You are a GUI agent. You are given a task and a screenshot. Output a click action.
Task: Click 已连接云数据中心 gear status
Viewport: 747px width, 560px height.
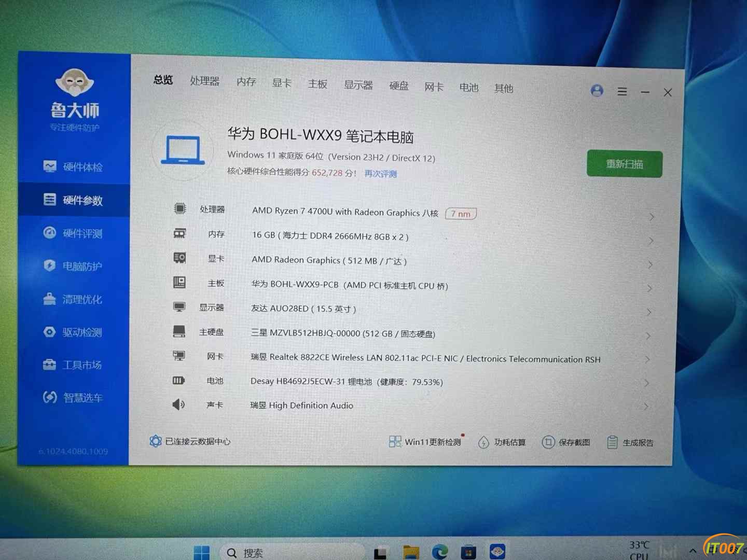click(190, 441)
